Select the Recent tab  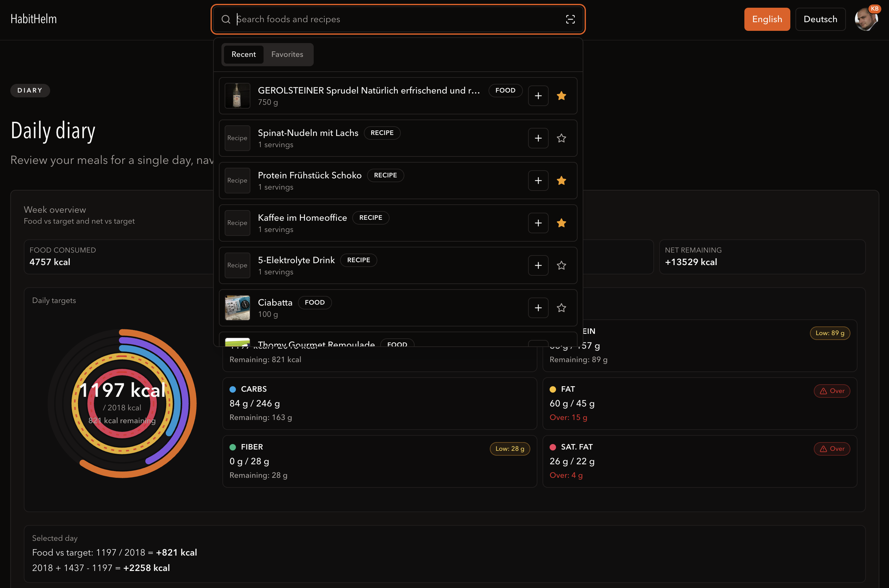(x=243, y=54)
